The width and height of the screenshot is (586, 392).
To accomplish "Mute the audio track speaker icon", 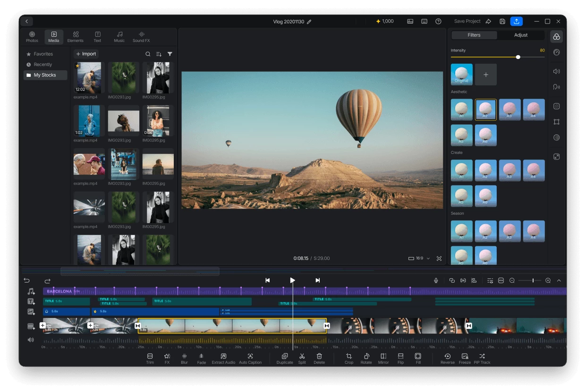I will coord(31,340).
